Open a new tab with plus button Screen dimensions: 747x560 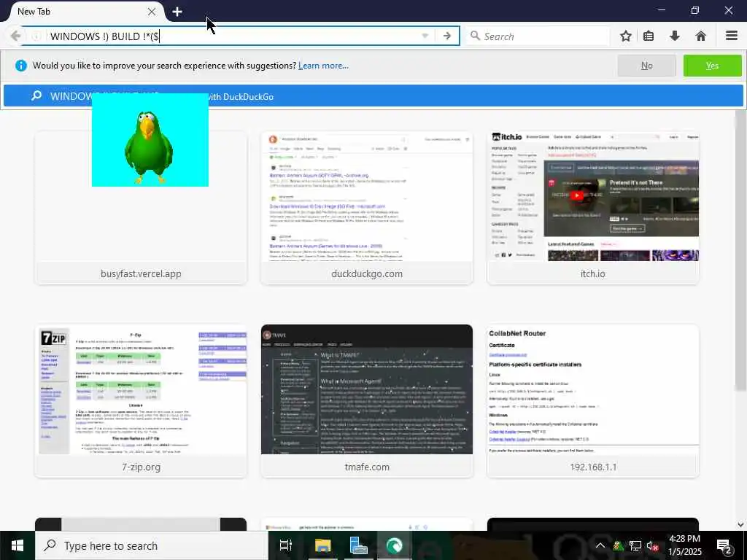[x=177, y=12]
